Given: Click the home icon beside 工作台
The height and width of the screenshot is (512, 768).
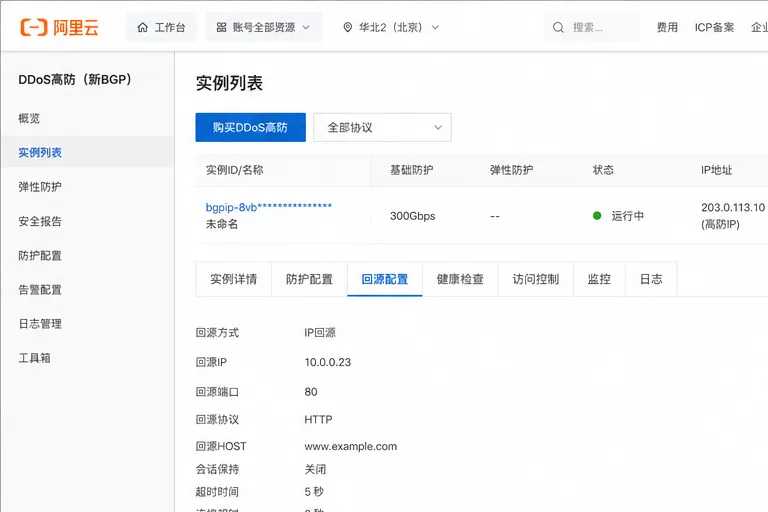Looking at the screenshot, I should pos(143,27).
